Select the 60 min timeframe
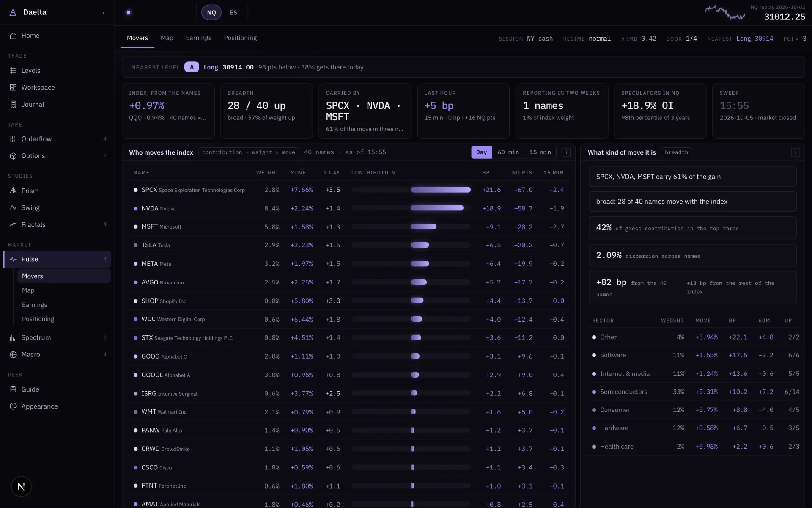The width and height of the screenshot is (812, 508). (x=508, y=152)
